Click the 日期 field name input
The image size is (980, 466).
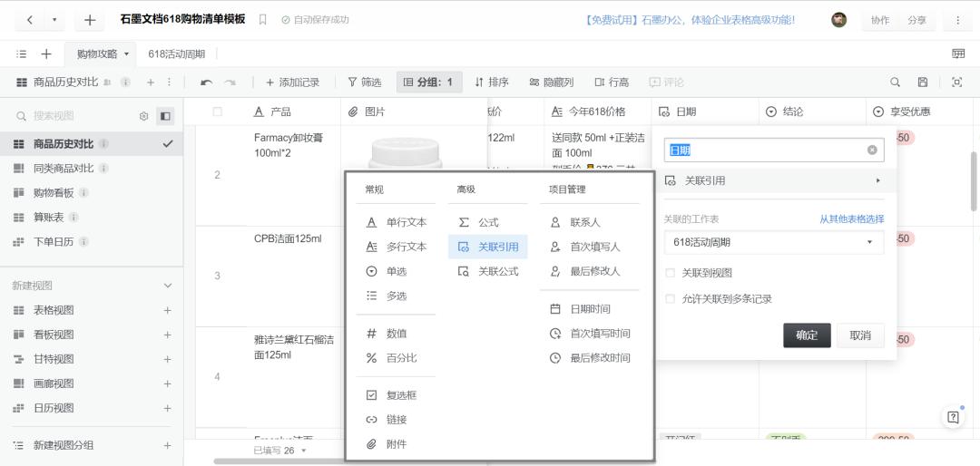coord(774,150)
